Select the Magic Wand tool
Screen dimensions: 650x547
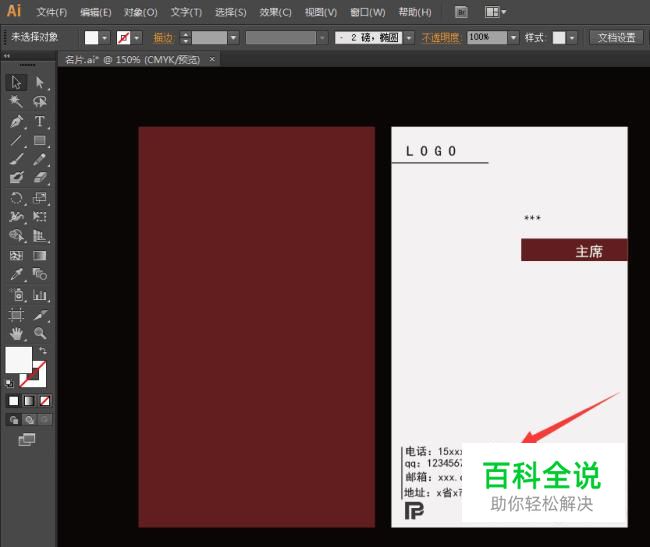coord(16,102)
